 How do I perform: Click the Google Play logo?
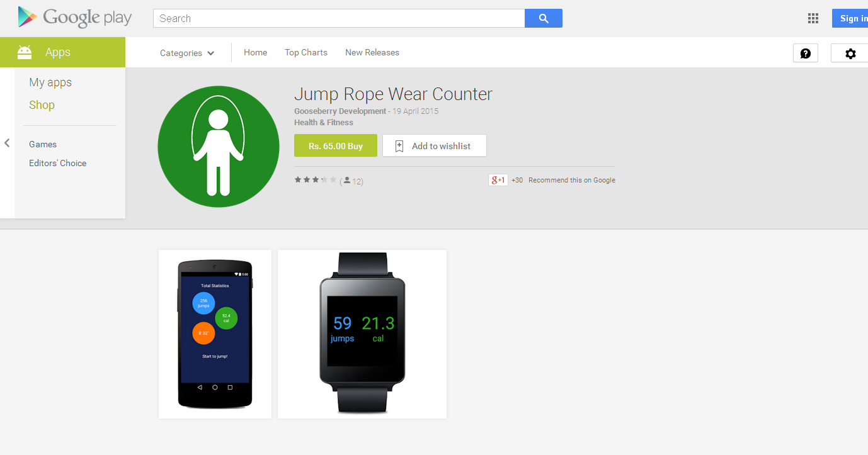pyautogui.click(x=75, y=18)
